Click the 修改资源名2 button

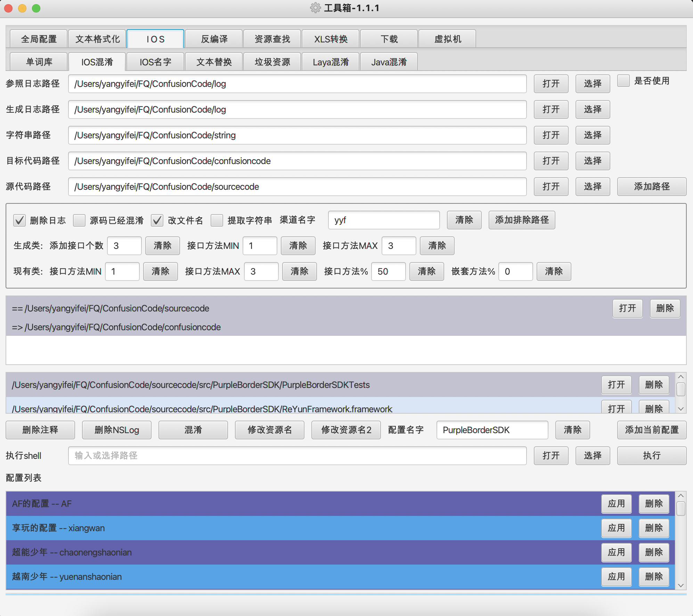tap(346, 430)
